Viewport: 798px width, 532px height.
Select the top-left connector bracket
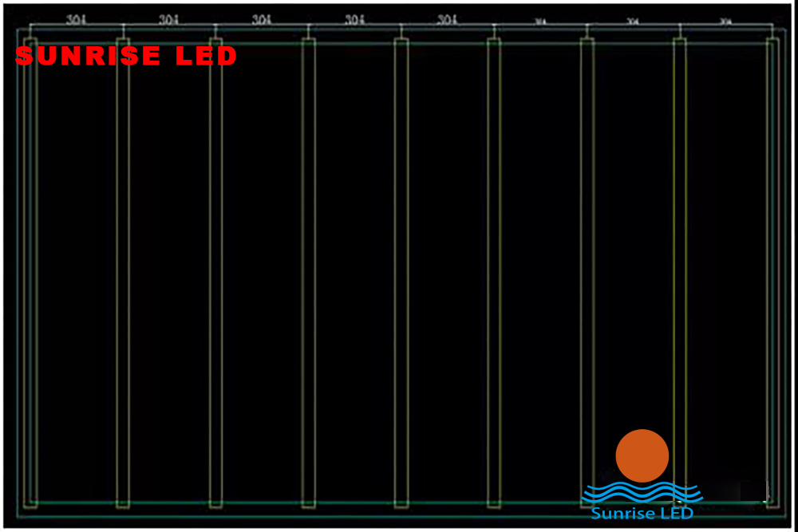click(30, 38)
